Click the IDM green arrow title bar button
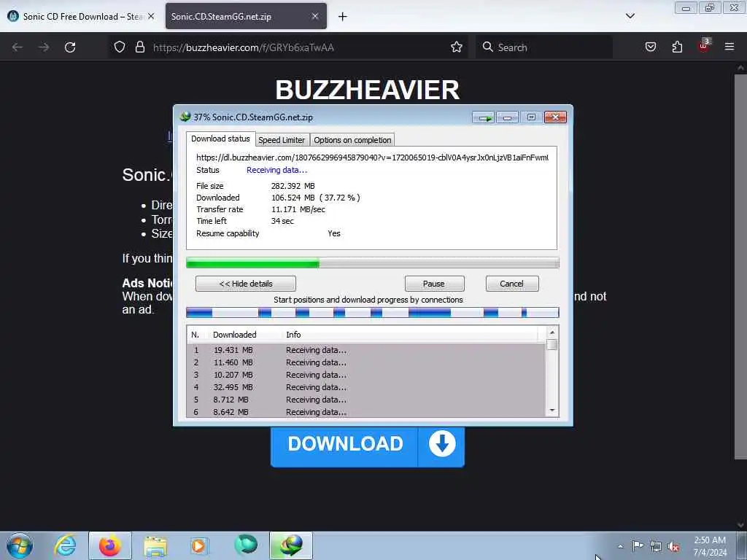The image size is (747, 560). pos(484,117)
